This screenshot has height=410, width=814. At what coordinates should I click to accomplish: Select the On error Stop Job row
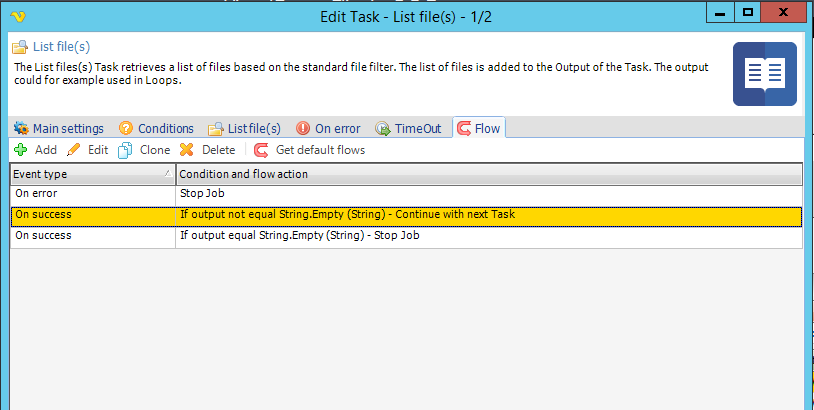pyautogui.click(x=406, y=194)
